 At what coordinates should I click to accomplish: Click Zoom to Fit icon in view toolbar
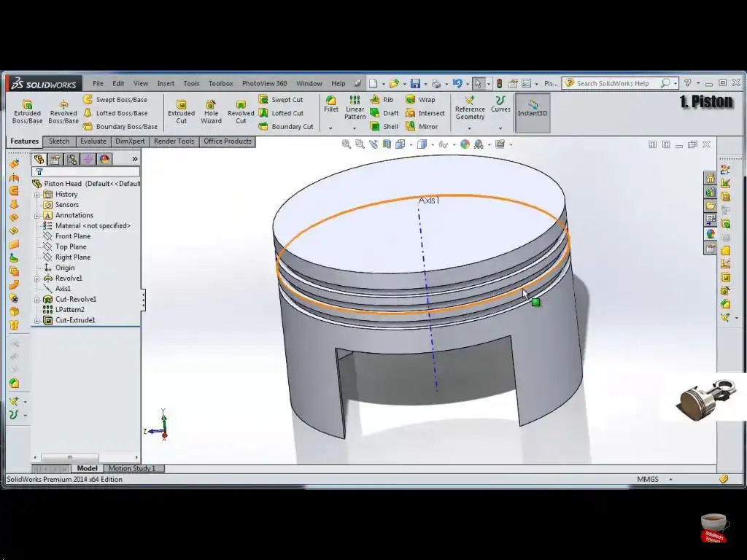click(347, 144)
